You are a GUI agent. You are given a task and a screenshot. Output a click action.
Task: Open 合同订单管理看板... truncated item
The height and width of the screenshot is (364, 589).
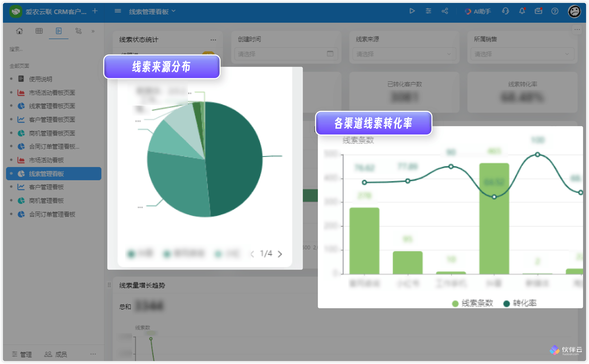[53, 146]
